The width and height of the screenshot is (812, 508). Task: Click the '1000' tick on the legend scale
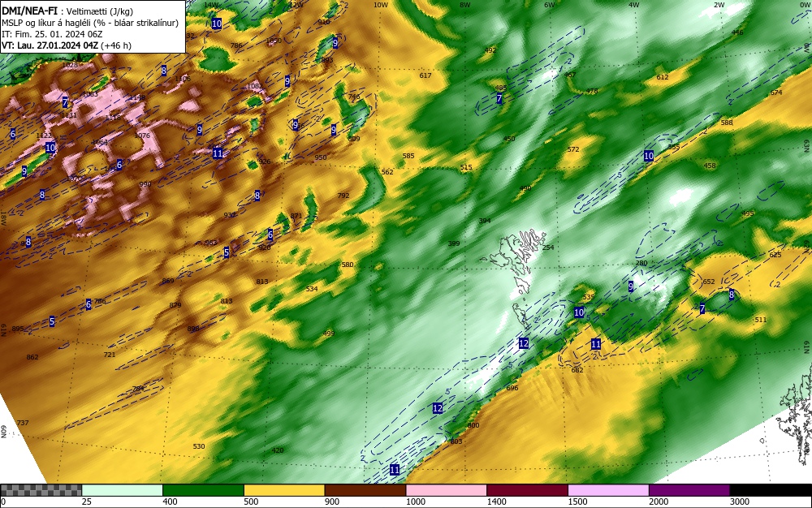tap(415, 502)
